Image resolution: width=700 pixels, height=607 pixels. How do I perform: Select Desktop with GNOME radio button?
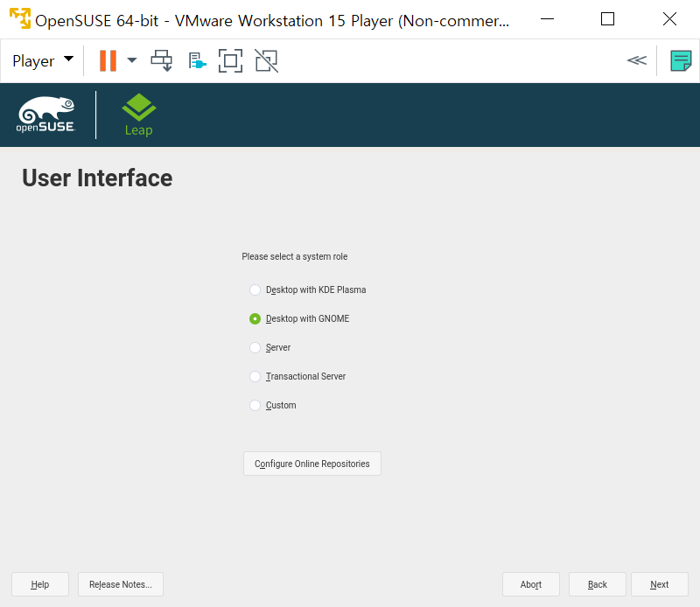coord(255,318)
